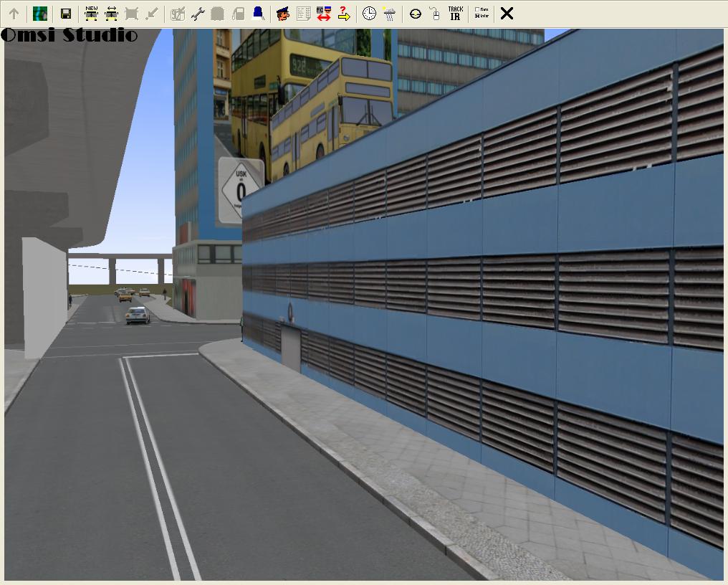Save using the floppy disk icon

click(x=66, y=14)
